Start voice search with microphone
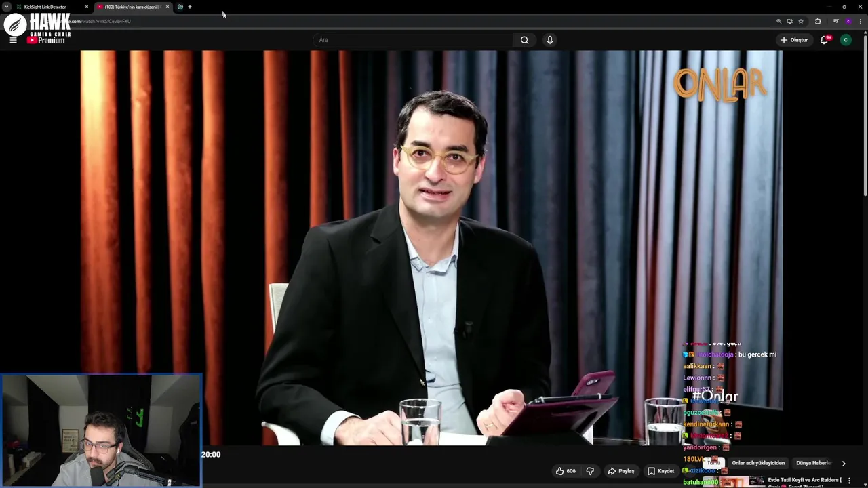This screenshot has width=868, height=488. [x=550, y=40]
